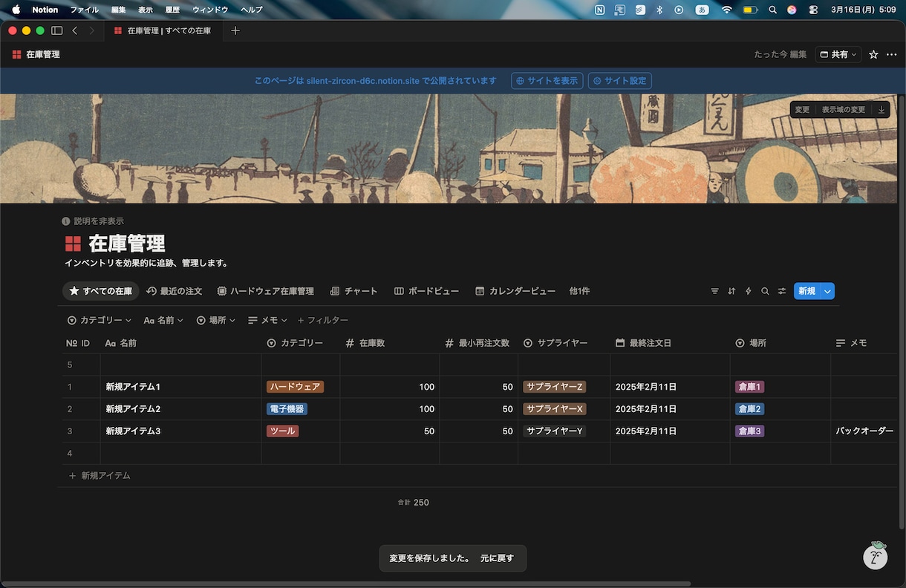Click the 在庫数 column header
This screenshot has height=588, width=906.
point(389,343)
